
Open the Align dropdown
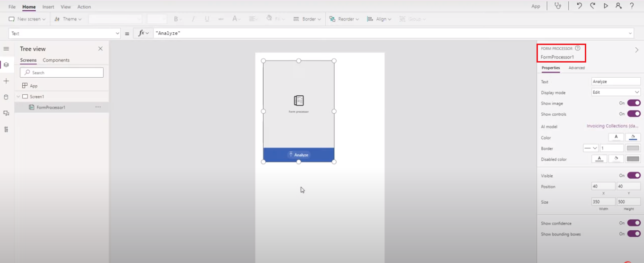pyautogui.click(x=380, y=19)
